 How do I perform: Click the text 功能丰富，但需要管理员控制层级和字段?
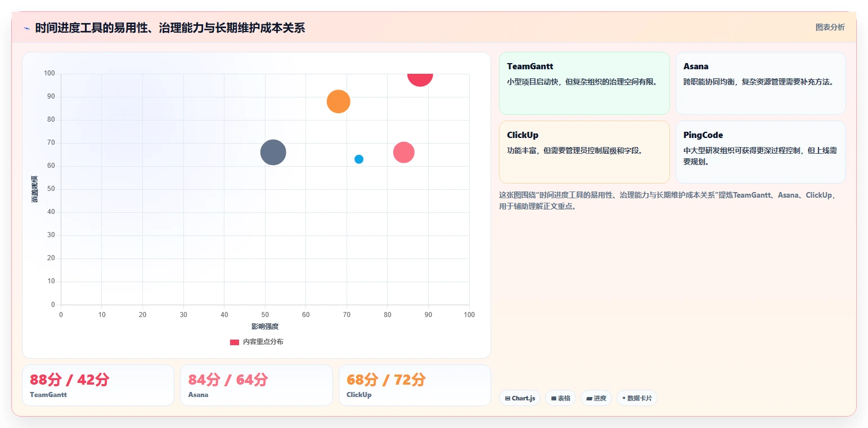(574, 150)
